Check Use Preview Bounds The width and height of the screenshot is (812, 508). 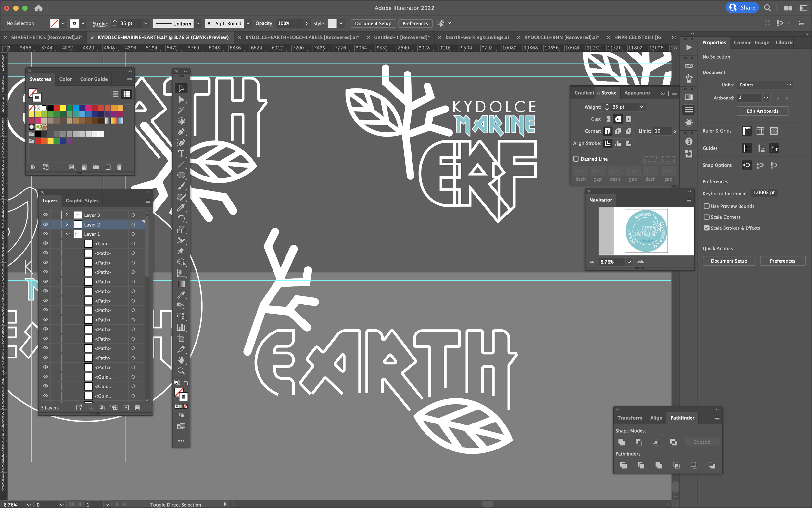pyautogui.click(x=706, y=206)
